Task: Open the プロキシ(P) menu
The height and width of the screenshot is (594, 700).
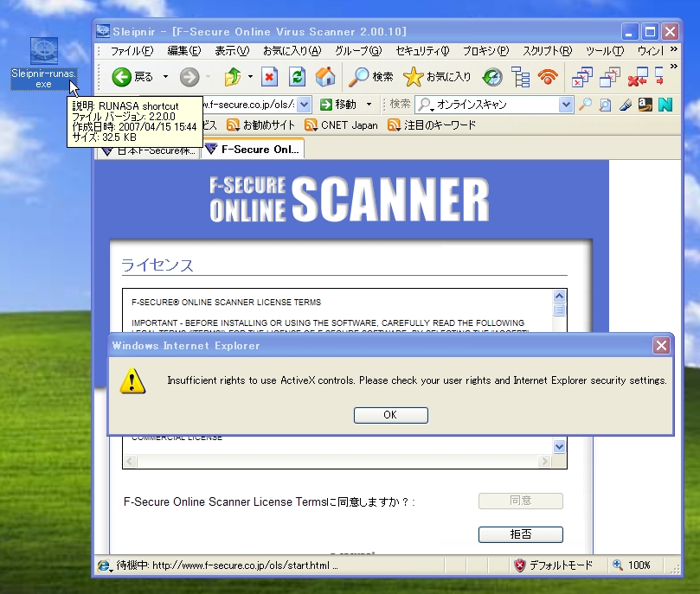Action: click(x=485, y=51)
